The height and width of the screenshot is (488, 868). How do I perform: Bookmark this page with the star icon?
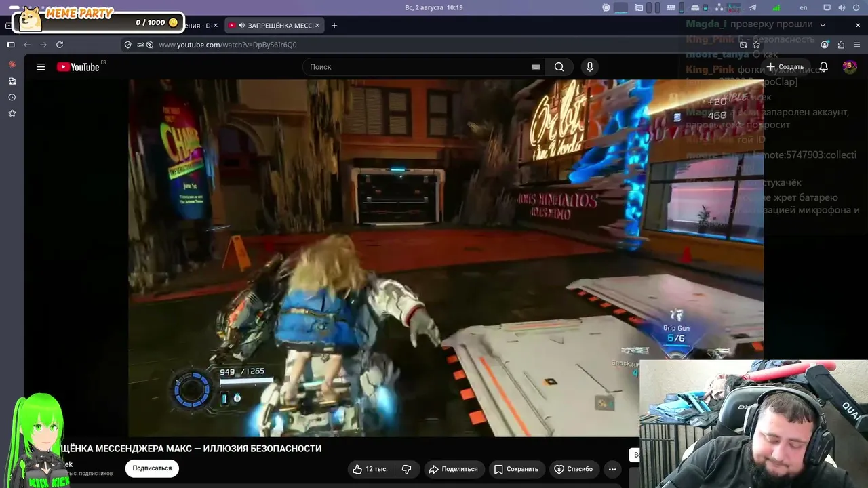756,45
